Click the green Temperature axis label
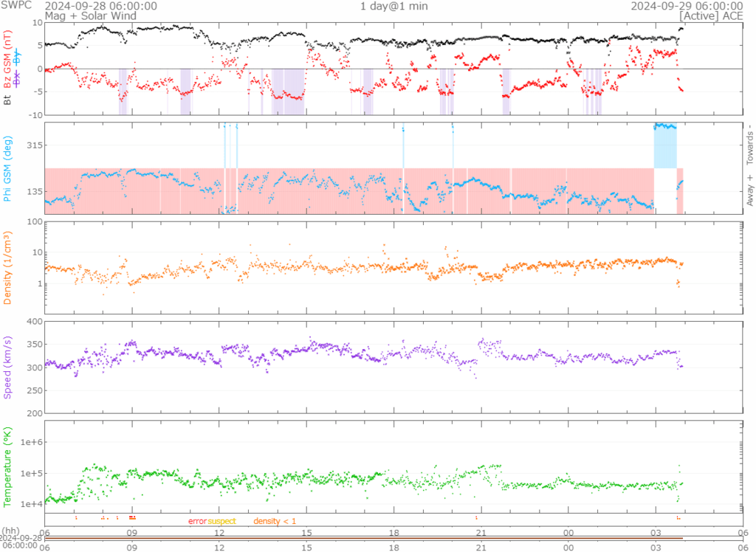Screen dimensions: 756x552 click(7, 467)
